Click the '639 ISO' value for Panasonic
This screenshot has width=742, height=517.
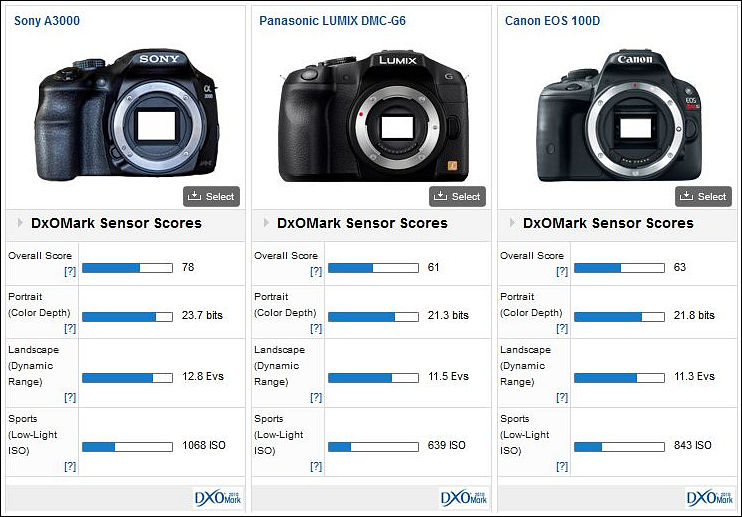point(447,446)
